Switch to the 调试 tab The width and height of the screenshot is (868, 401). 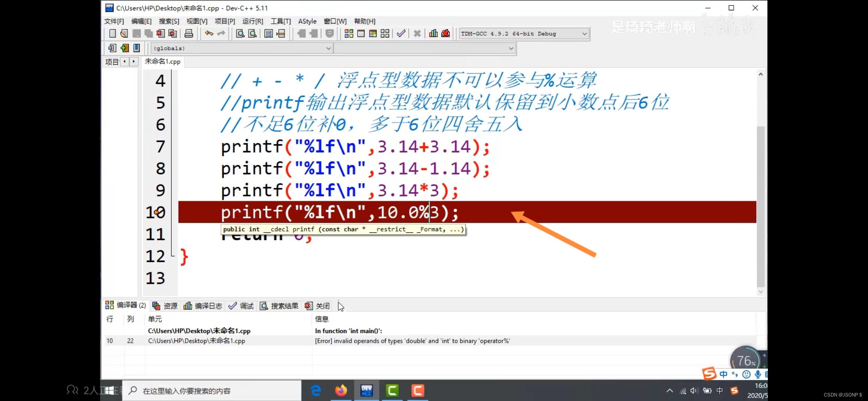point(241,306)
